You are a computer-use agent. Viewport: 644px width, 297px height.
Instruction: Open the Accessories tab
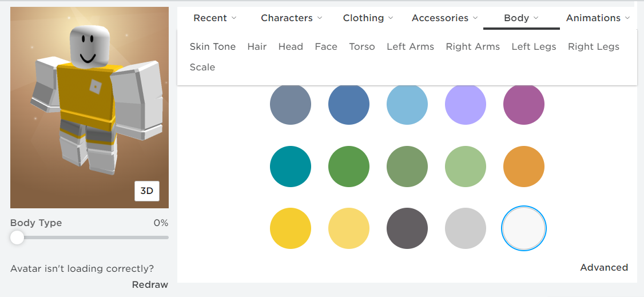click(x=444, y=18)
